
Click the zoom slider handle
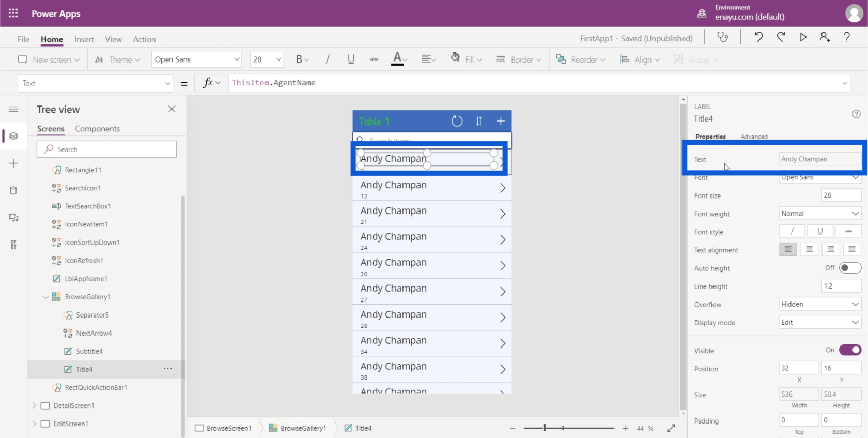click(x=544, y=428)
